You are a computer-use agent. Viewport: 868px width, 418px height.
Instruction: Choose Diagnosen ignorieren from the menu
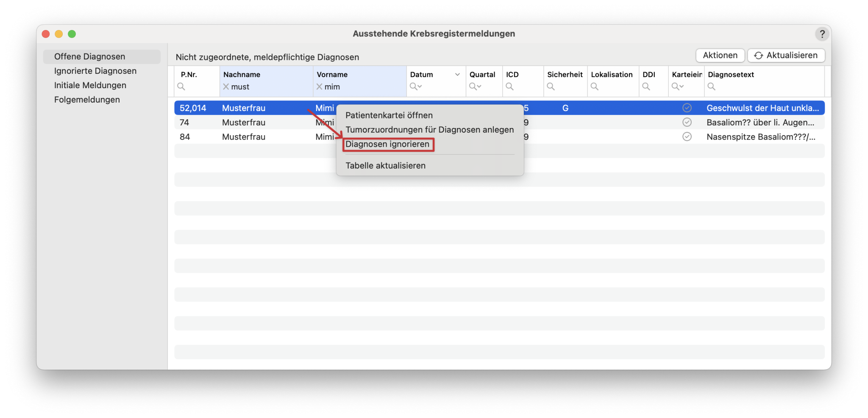tap(388, 144)
